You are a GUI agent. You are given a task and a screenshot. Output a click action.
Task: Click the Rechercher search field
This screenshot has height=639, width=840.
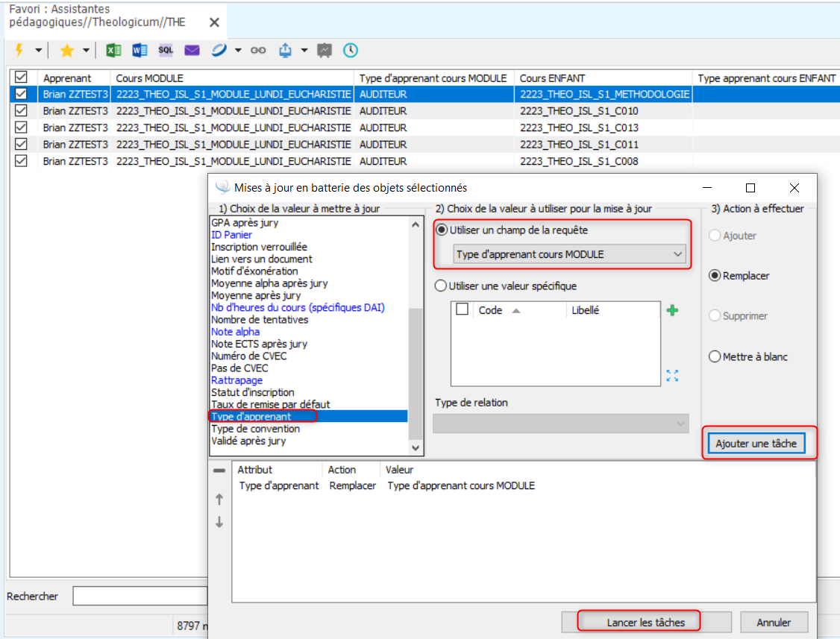click(x=139, y=596)
